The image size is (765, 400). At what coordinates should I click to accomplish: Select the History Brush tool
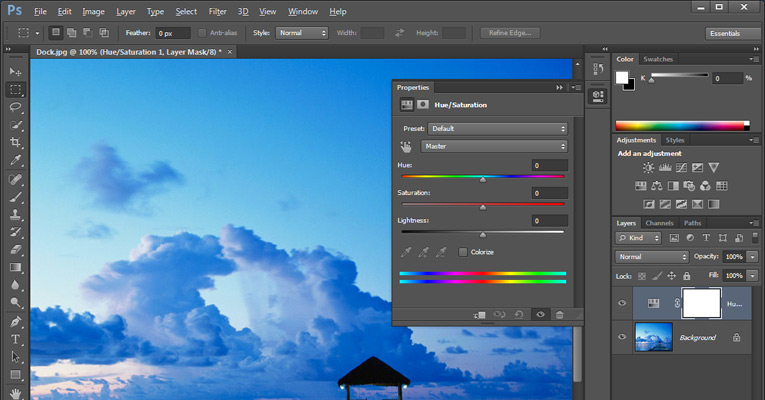click(x=15, y=232)
